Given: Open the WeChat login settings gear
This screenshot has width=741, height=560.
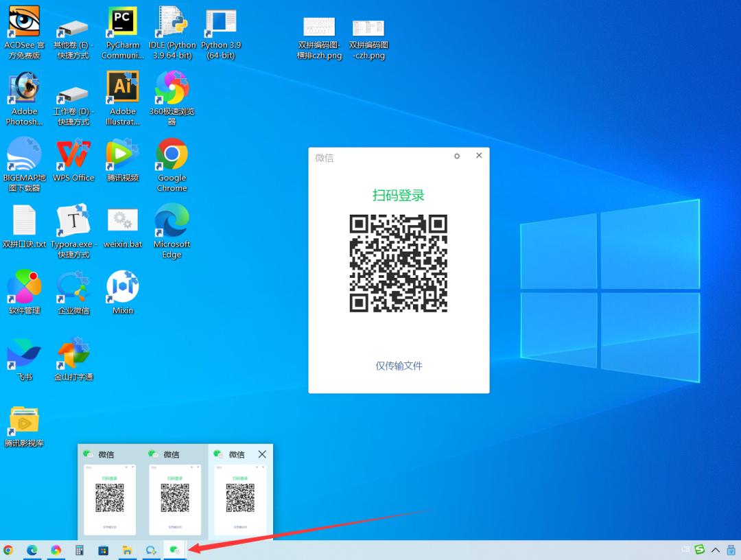Looking at the screenshot, I should tap(457, 156).
